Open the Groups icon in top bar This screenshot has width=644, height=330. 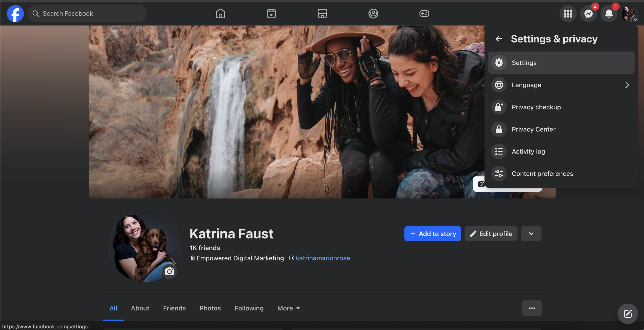(373, 13)
